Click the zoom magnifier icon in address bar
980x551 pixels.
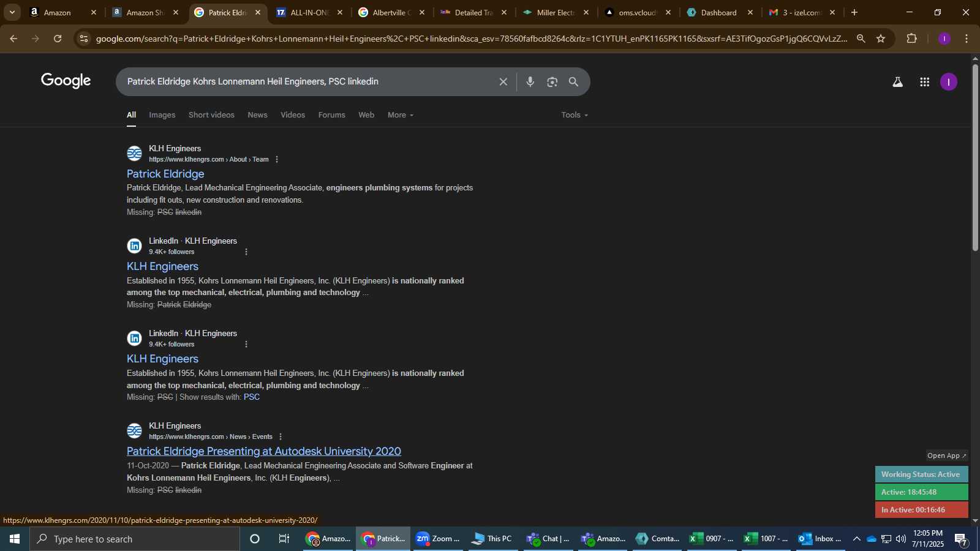[x=861, y=39]
